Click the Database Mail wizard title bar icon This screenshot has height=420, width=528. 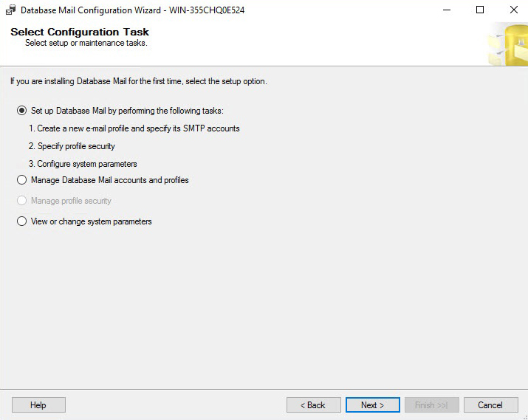[10, 10]
